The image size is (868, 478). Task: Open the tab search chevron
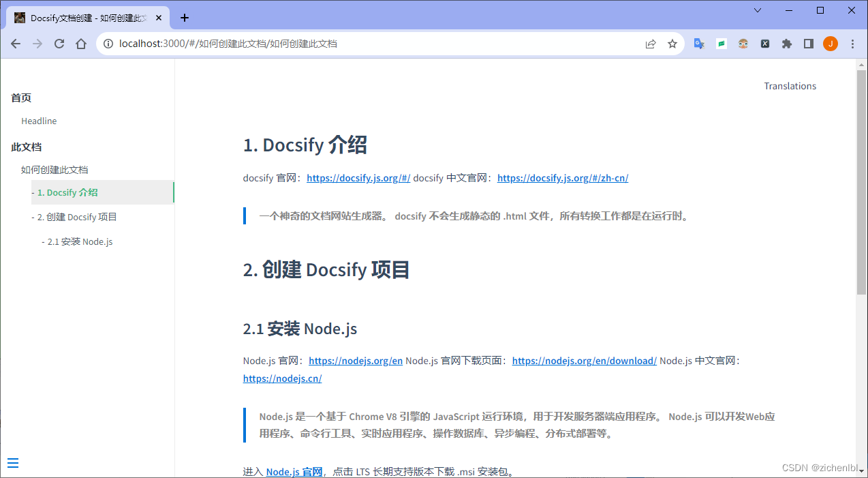758,10
